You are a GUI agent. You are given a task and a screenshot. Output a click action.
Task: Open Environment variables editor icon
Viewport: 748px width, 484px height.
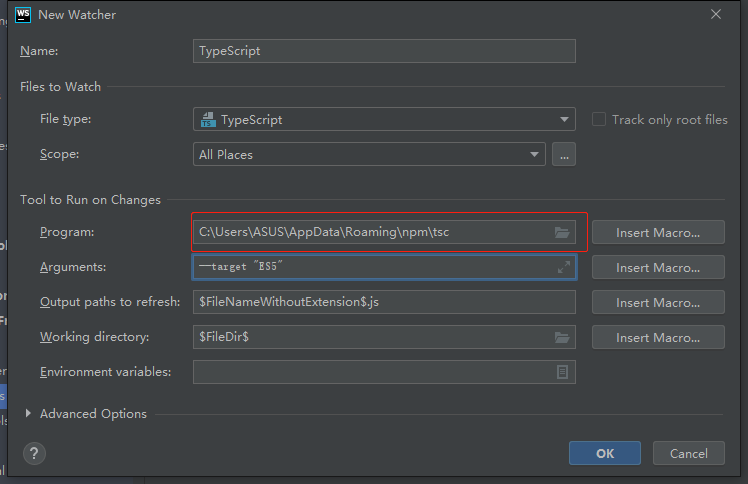pos(562,372)
